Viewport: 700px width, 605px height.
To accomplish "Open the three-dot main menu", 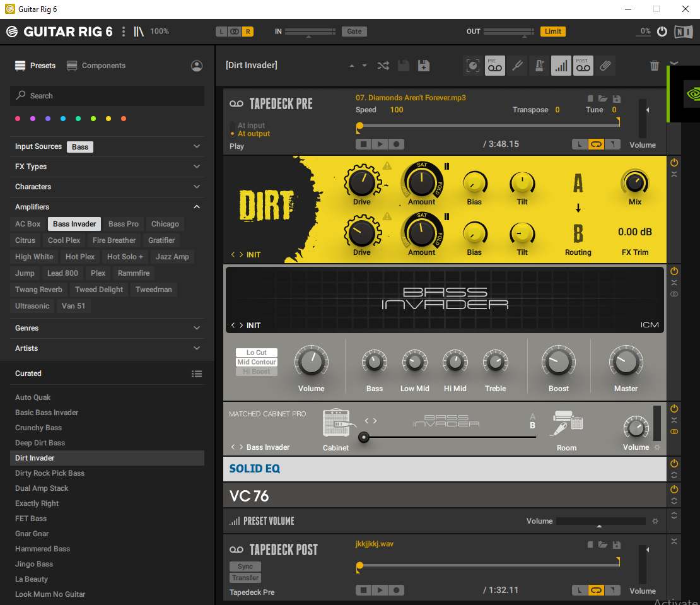I will pos(124,32).
